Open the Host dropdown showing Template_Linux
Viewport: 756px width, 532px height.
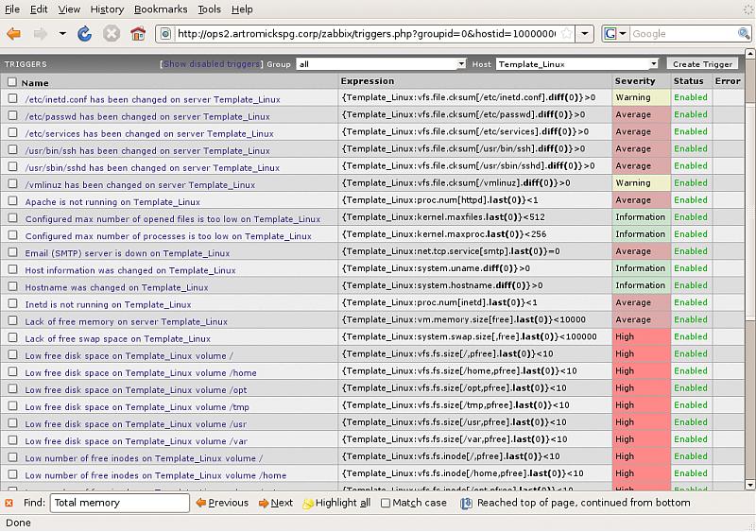click(x=576, y=64)
